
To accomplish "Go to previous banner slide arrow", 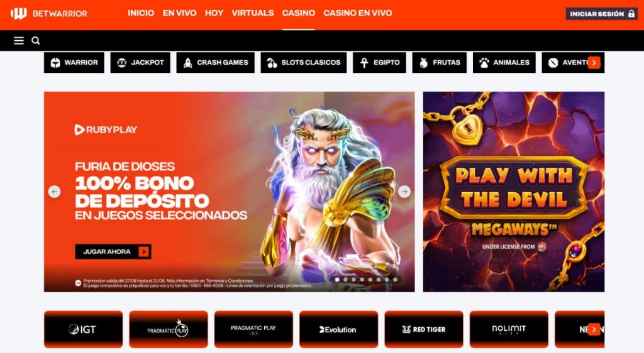I will [55, 192].
